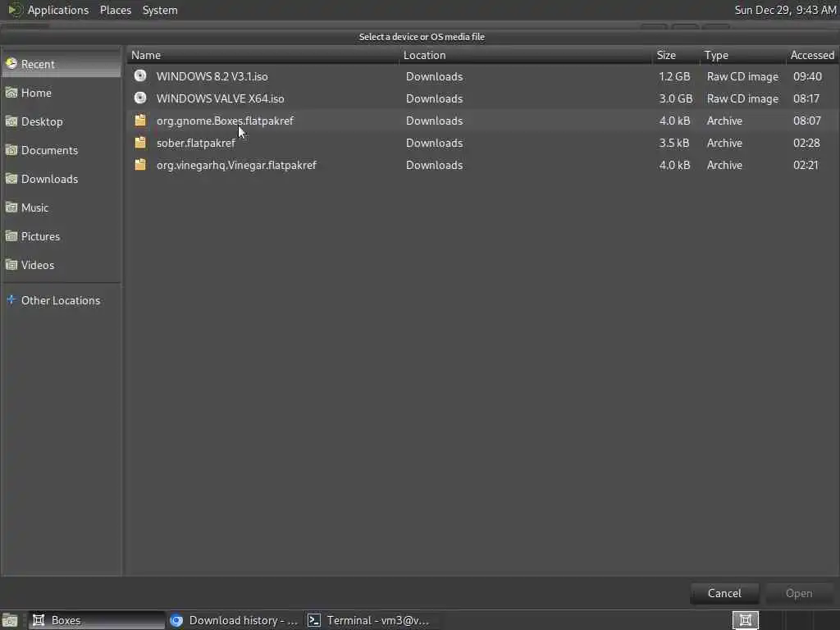This screenshot has width=840, height=630.
Task: Open the Places menu
Action: [x=116, y=10]
